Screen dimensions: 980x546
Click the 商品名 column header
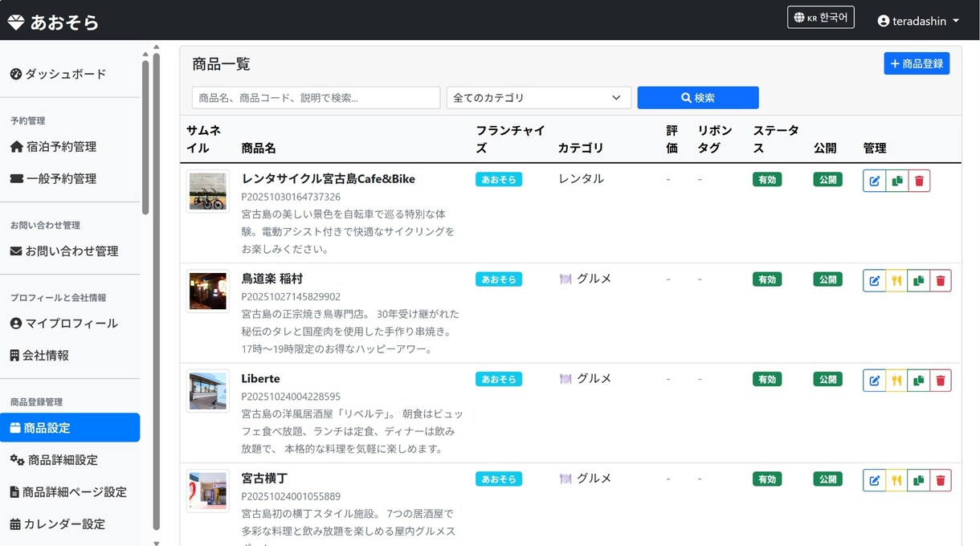(259, 149)
